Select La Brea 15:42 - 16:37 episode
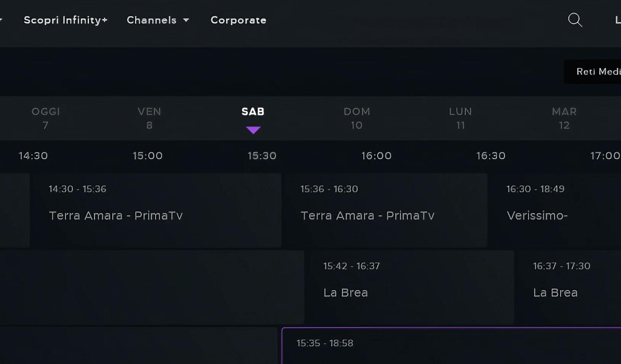This screenshot has width=621, height=364. [409, 287]
